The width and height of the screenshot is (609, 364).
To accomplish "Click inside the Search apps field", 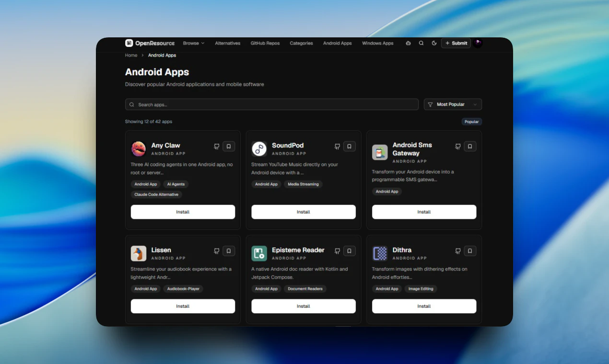I will [x=271, y=104].
